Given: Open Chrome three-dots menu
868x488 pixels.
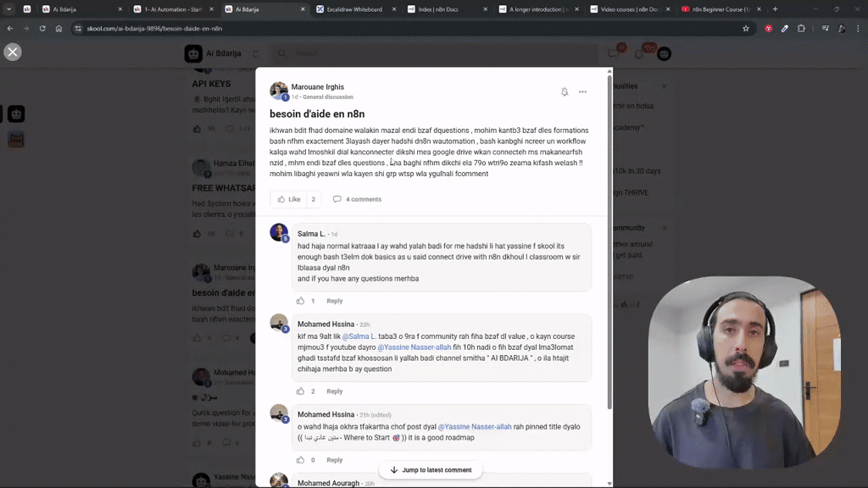Looking at the screenshot, I should click(x=858, y=28).
